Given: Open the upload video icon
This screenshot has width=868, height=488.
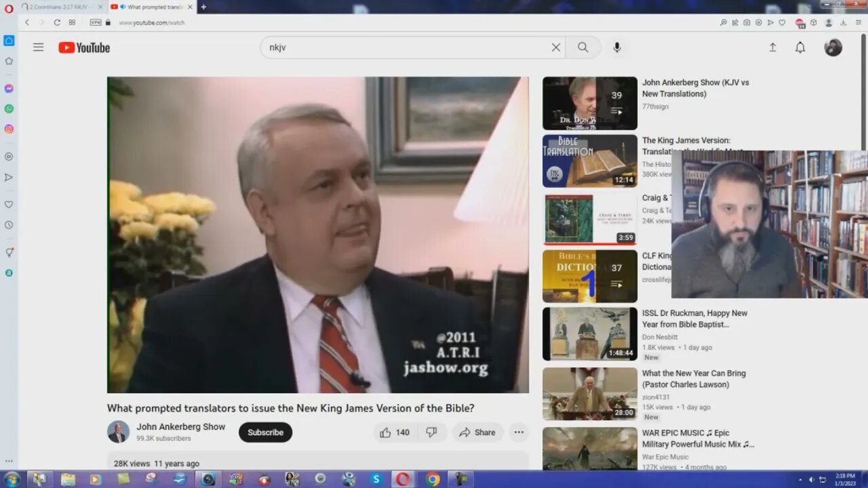Looking at the screenshot, I should [772, 47].
